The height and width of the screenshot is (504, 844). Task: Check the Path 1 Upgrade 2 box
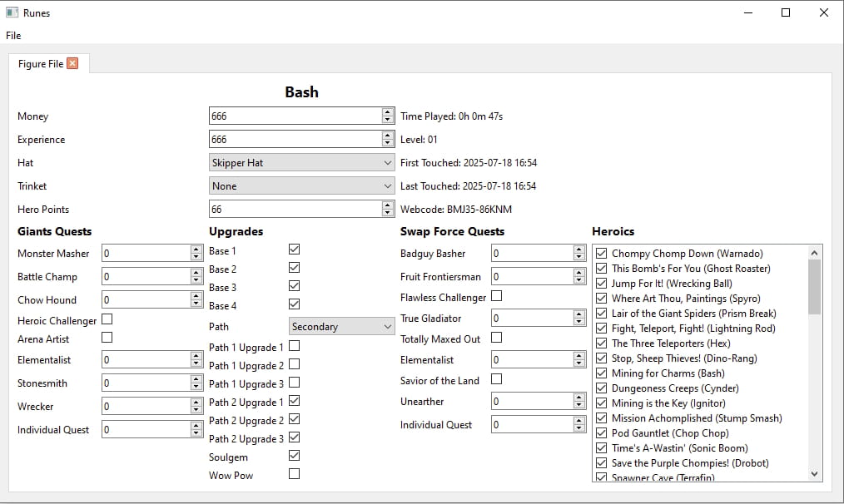coord(294,364)
